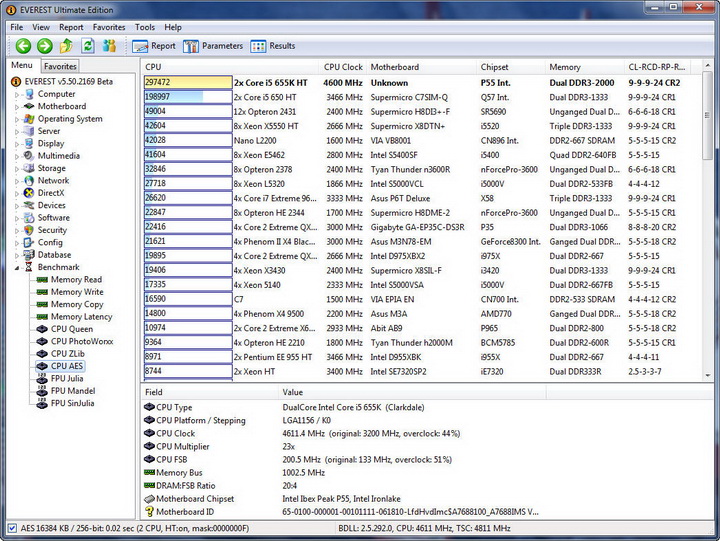Click the 49004 result bar
The image size is (720, 541).
pos(188,112)
